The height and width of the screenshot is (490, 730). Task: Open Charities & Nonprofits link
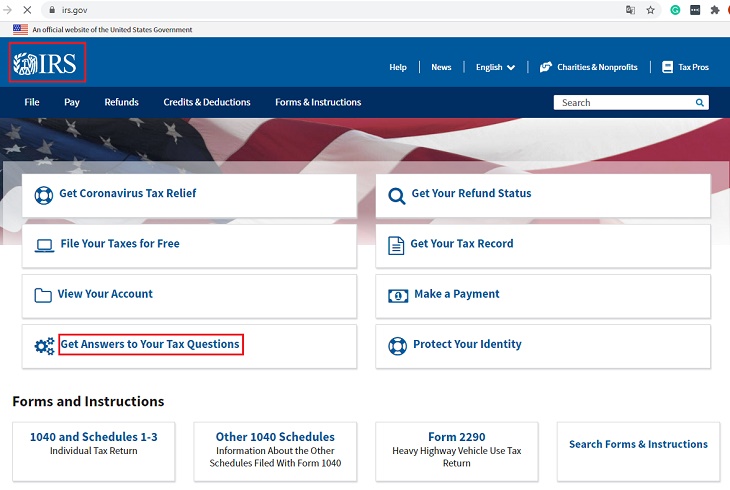tap(597, 67)
